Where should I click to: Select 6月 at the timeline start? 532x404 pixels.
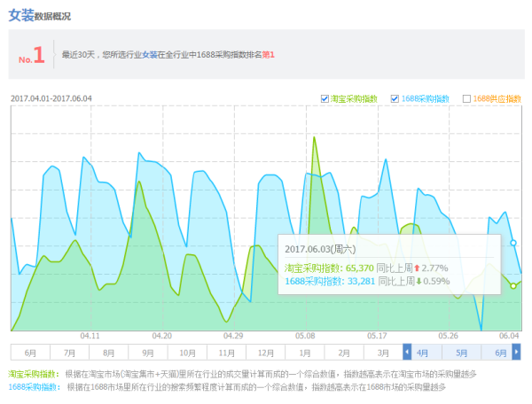pyautogui.click(x=31, y=352)
